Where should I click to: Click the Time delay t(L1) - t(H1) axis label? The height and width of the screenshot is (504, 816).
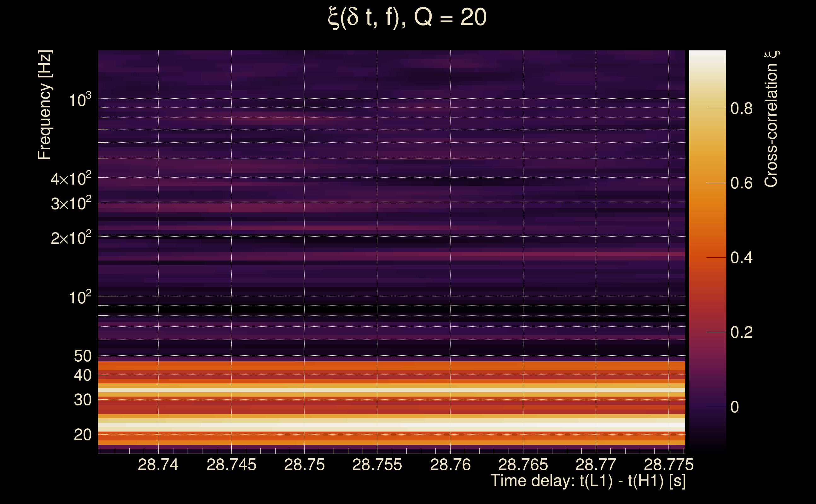pos(588,481)
